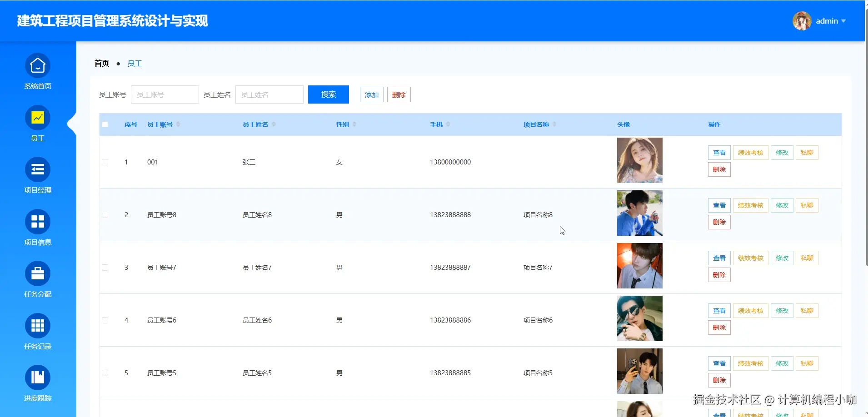Open the 进度跟踪 sidebar icon

(38, 378)
